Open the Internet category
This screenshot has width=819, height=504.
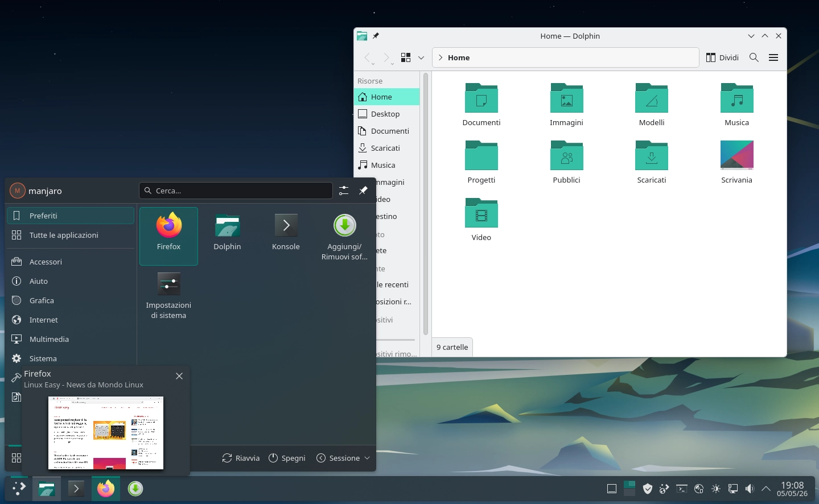pyautogui.click(x=71, y=320)
